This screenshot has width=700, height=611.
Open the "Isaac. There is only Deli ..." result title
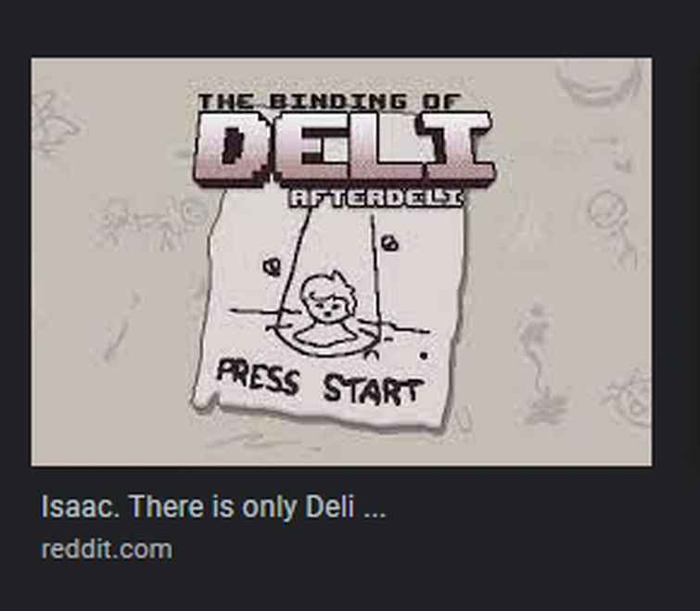213,506
